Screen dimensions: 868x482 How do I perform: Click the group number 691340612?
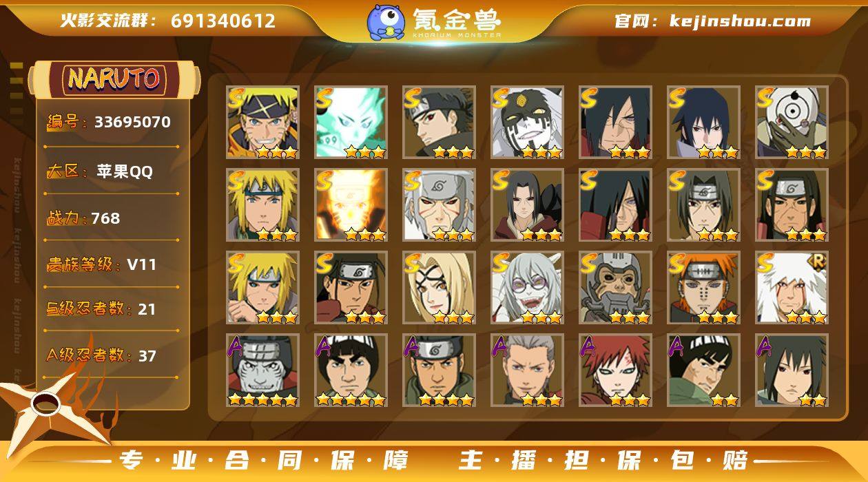tap(223, 21)
